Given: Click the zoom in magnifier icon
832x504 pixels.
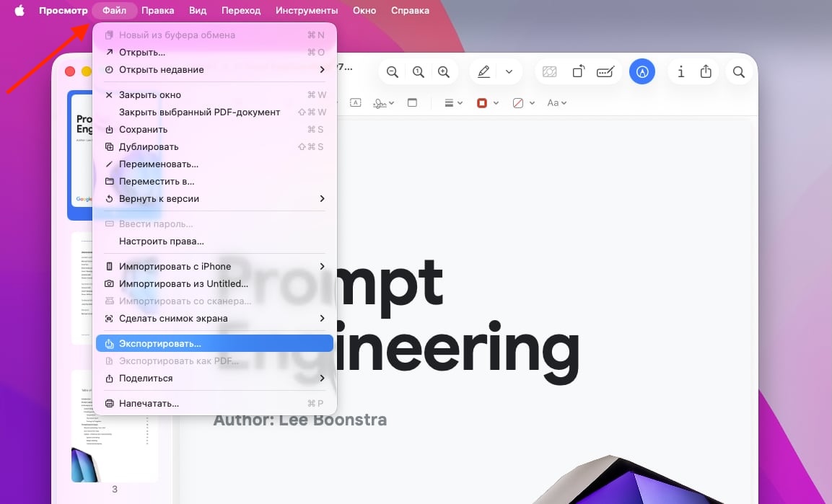Looking at the screenshot, I should tap(444, 71).
